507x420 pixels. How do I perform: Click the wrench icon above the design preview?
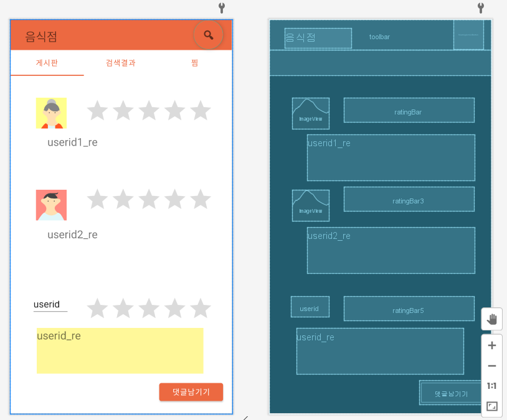pyautogui.click(x=222, y=7)
